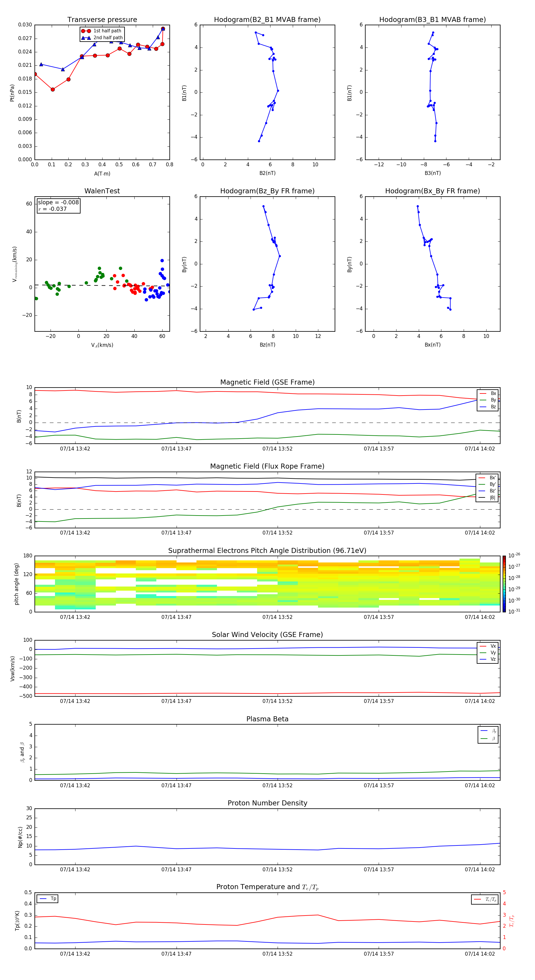The image size is (535, 980).
Task: Click the 'Proton Number Density' title
Action: pos(267,803)
